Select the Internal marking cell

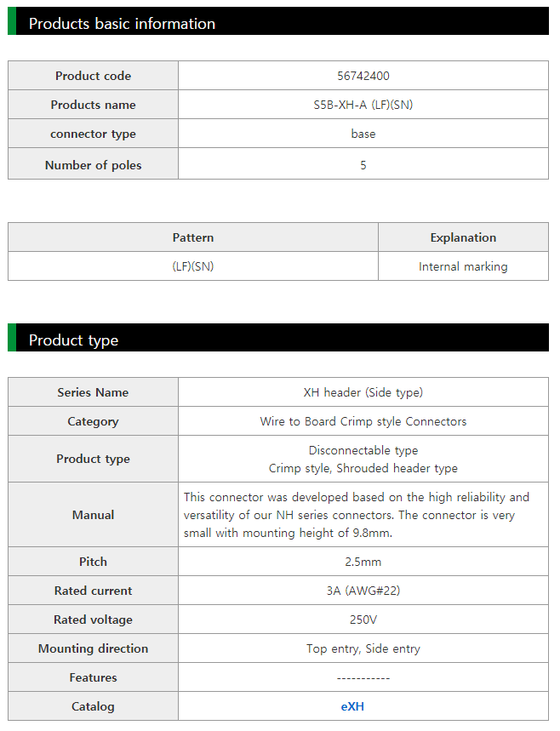463,266
